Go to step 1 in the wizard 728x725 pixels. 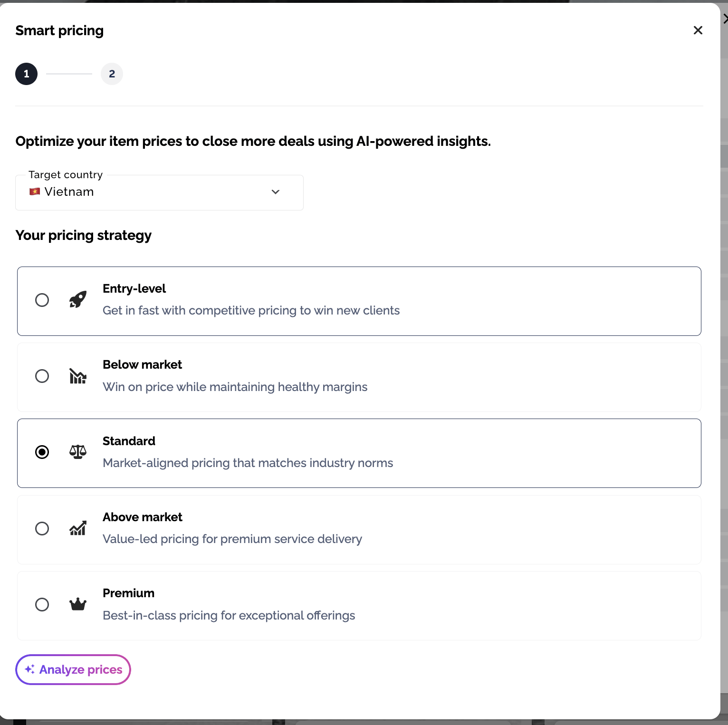pyautogui.click(x=27, y=74)
